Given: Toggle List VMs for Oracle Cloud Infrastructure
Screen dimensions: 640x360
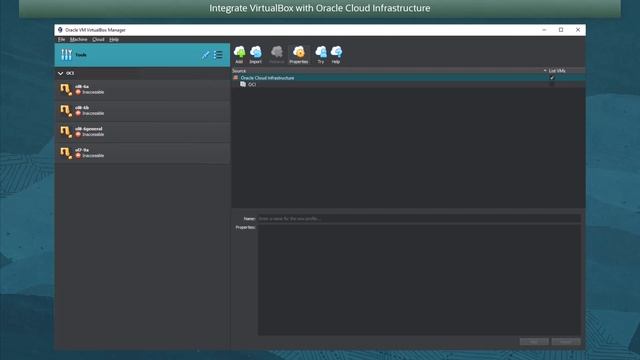Looking at the screenshot, I should click(552, 78).
